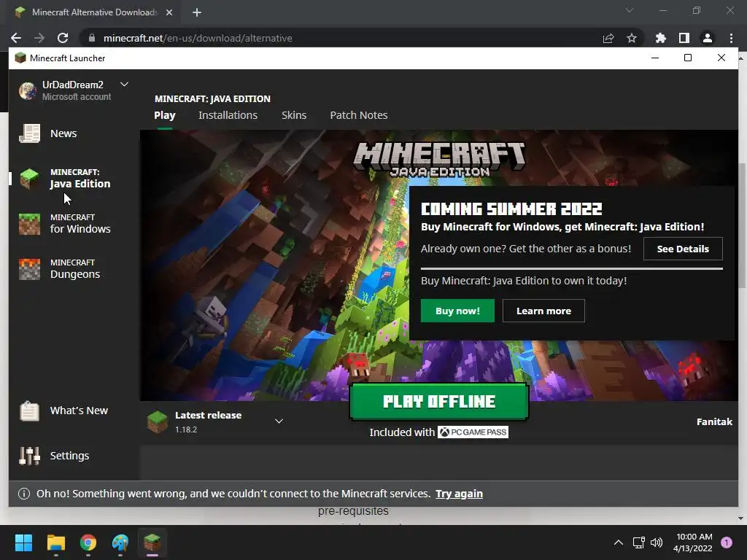Click Minecraft Launcher taskbar icon
The image size is (747, 560).
pos(152,542)
